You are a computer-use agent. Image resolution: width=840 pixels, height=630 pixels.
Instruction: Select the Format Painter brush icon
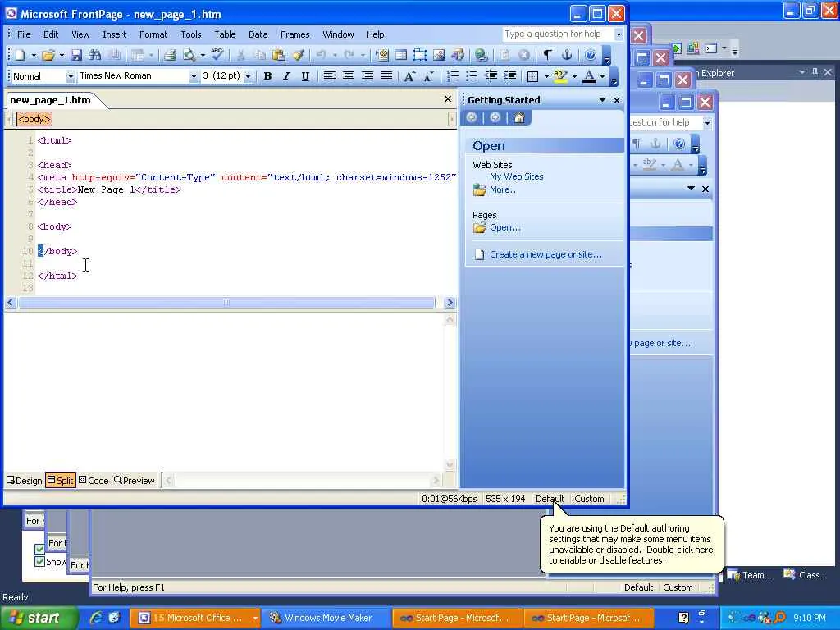[299, 55]
